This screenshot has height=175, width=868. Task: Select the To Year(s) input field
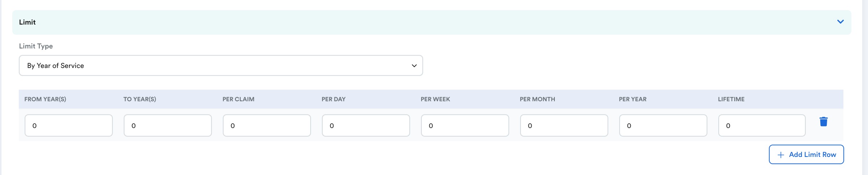pyautogui.click(x=168, y=125)
